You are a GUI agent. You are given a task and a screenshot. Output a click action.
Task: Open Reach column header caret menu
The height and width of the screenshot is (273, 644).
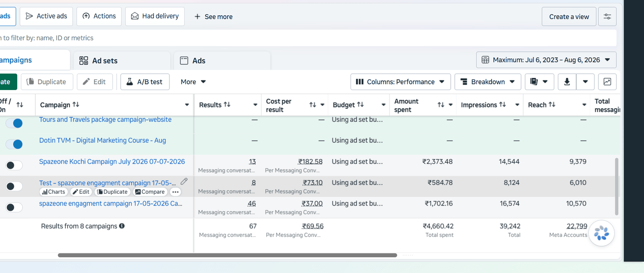point(584,105)
